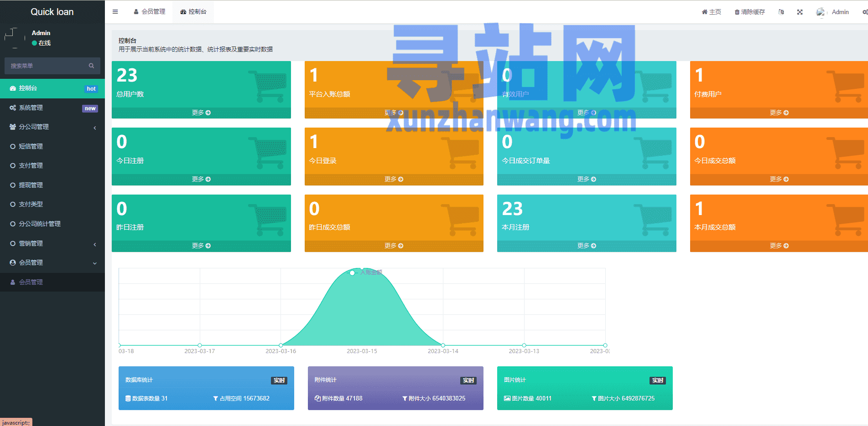The image size is (868, 426).
Task: Click the dashboard icon beside 控制台 in sidebar
Action: [13, 88]
